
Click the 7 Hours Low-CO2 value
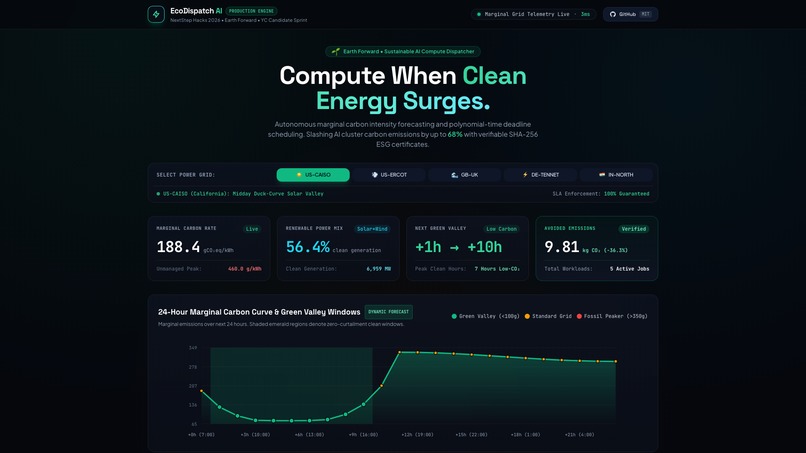click(497, 269)
